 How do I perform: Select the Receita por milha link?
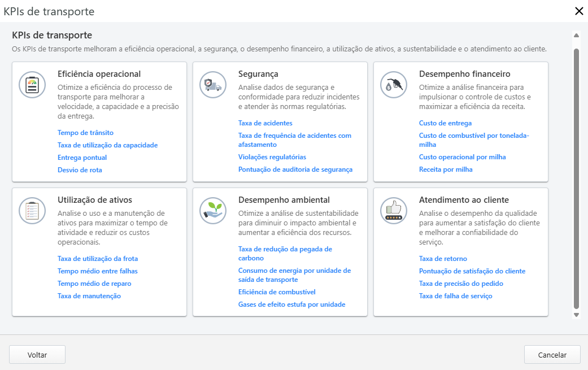coord(445,169)
